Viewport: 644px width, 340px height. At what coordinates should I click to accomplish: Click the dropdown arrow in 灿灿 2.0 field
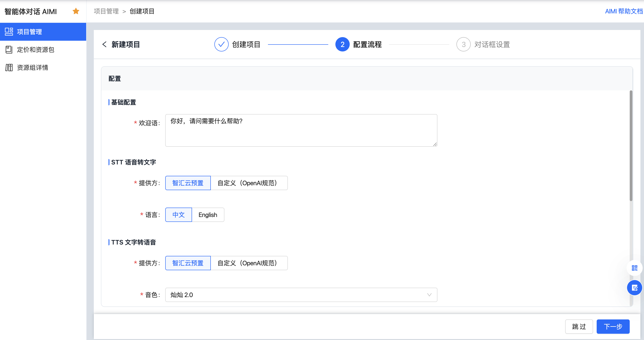point(429,295)
